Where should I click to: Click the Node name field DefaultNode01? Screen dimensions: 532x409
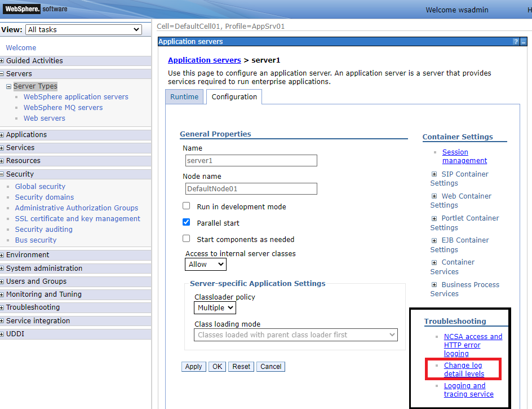[251, 188]
